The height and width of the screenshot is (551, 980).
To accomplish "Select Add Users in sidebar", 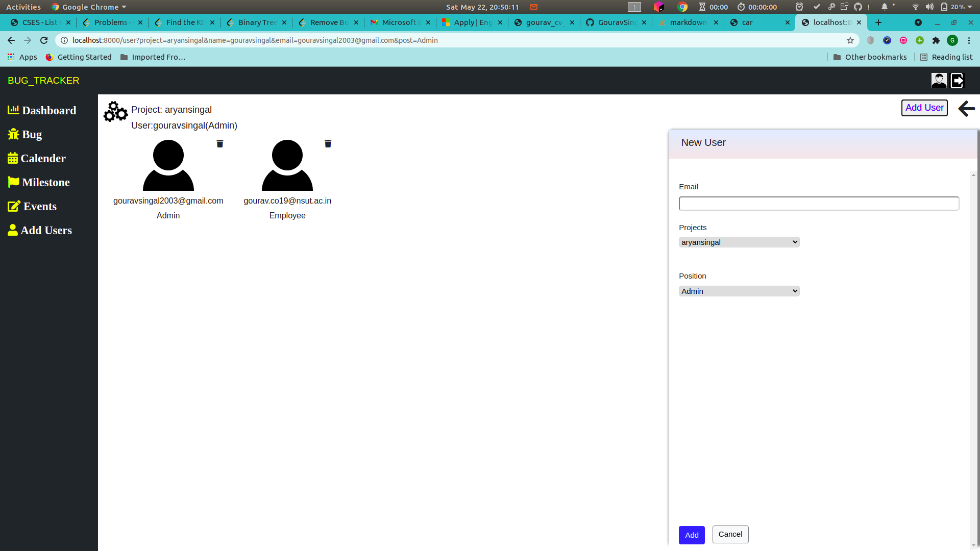I will point(40,230).
